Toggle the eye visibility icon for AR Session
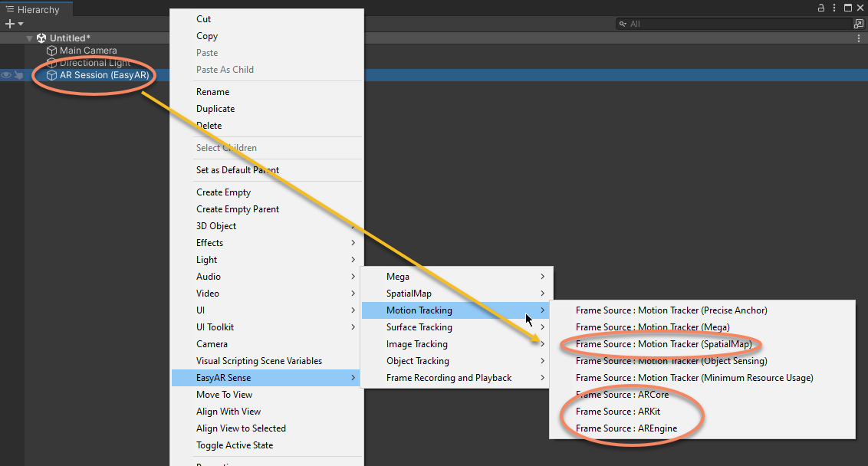This screenshot has height=466, width=868. 6,75
